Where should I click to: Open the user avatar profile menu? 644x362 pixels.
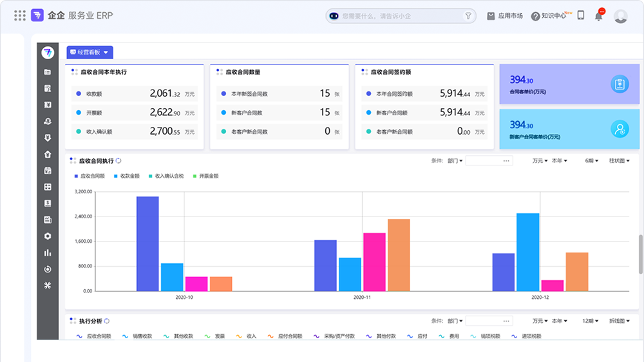pos(620,16)
